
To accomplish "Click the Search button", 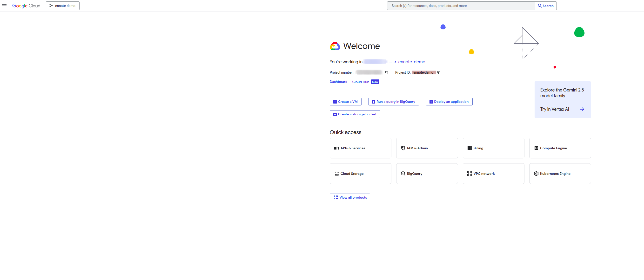I will (546, 6).
